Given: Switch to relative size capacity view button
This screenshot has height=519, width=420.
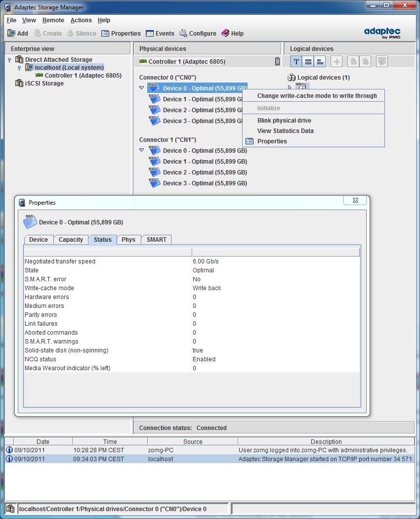Looking at the screenshot, I should click(320, 62).
